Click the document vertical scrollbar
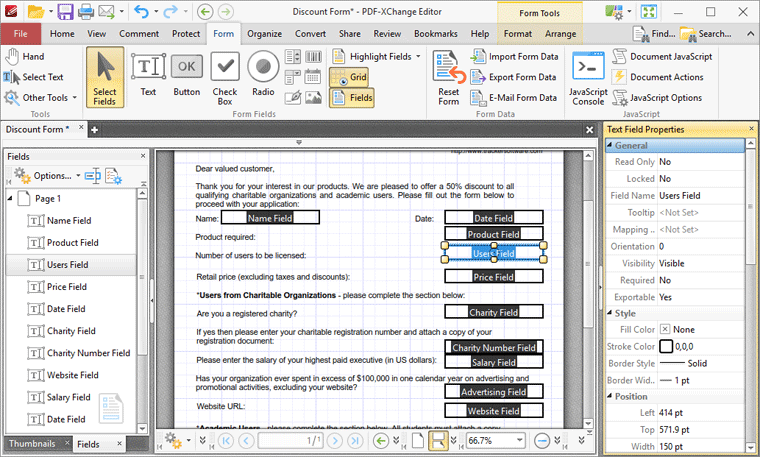760x457 pixels. click(x=588, y=265)
